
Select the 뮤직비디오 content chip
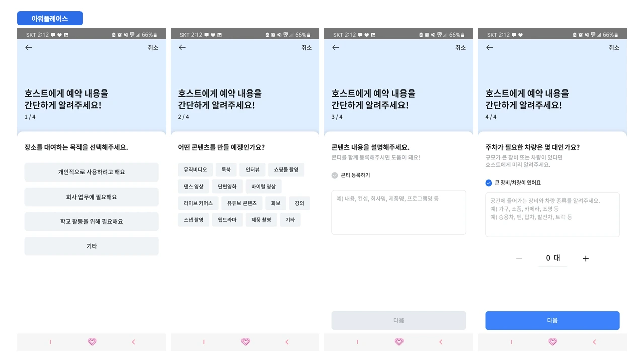tap(195, 170)
